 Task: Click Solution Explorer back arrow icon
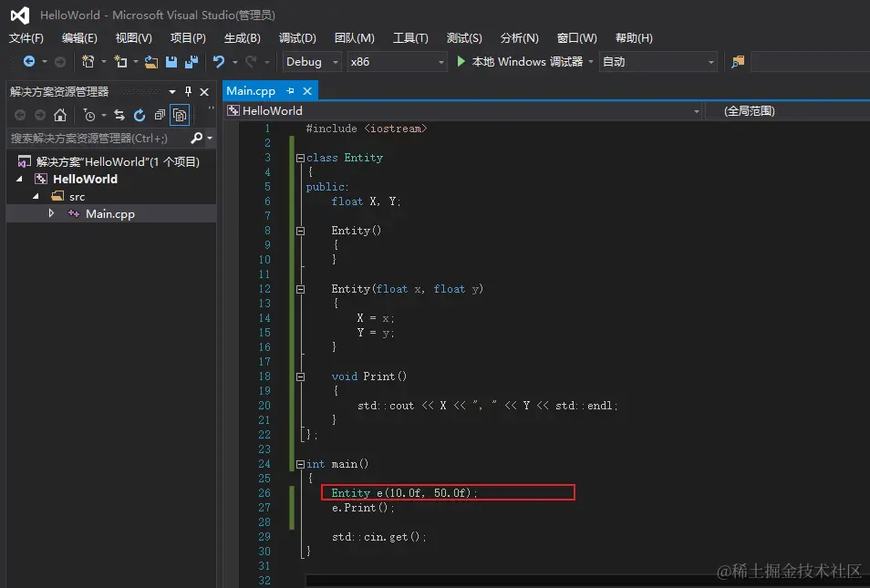(20, 115)
